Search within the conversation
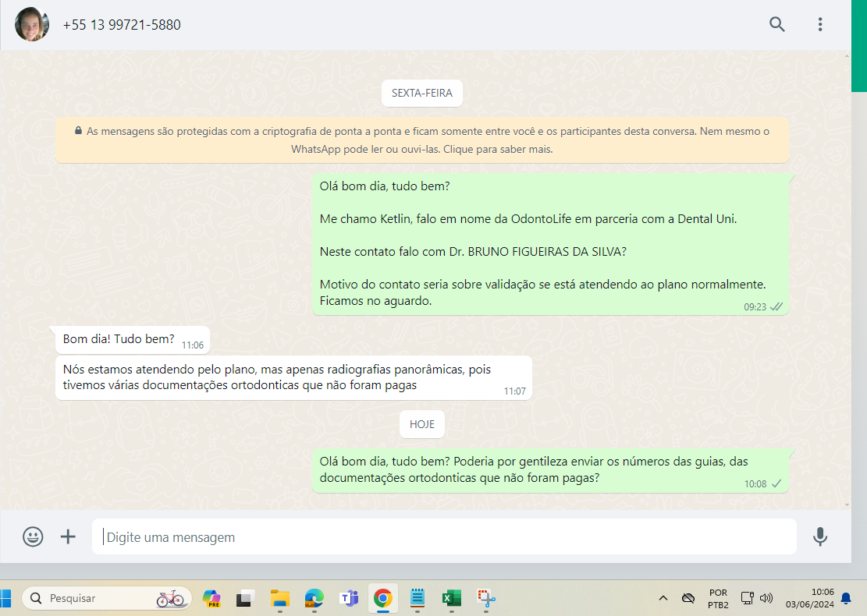Screen dimensions: 867x616 [x=776, y=24]
